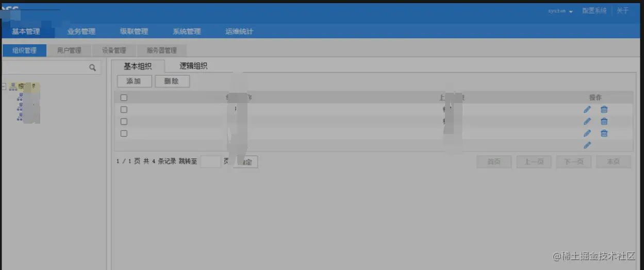
Task: Tick the select-all checkbox in the table header
Action: point(124,97)
